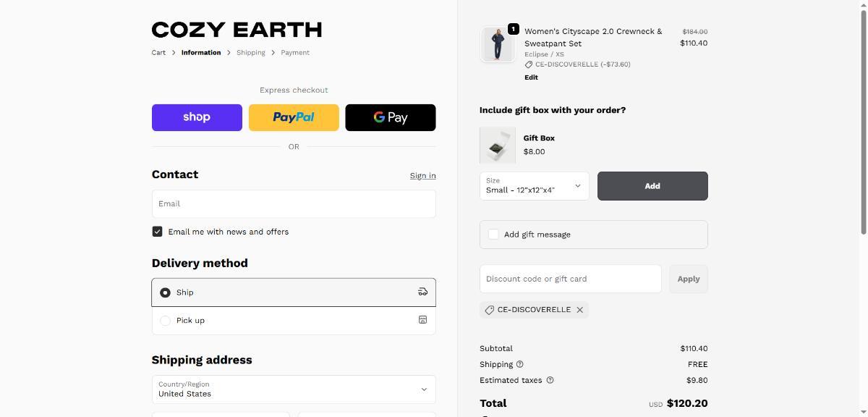Go to Cart in breadcrumb

tap(158, 53)
